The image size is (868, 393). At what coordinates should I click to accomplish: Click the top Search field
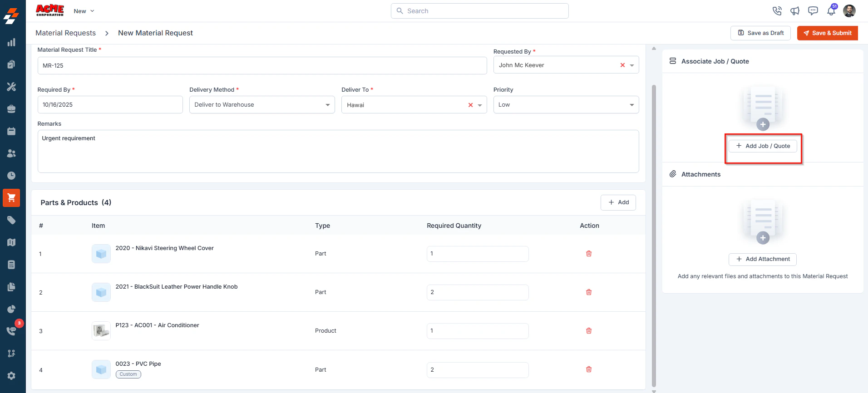pos(480,11)
